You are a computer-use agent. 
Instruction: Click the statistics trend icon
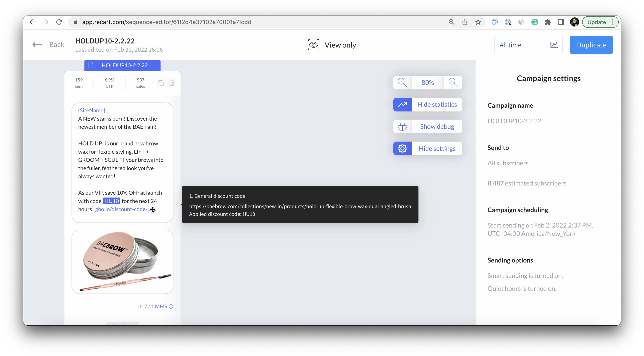402,104
